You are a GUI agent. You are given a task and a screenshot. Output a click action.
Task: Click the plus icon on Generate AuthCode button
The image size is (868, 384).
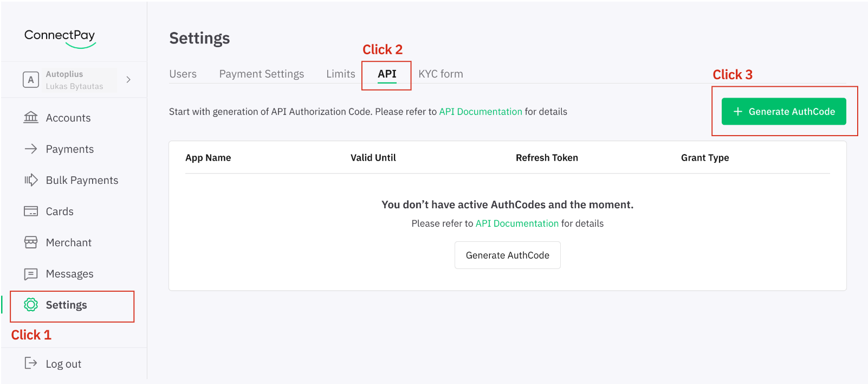737,111
